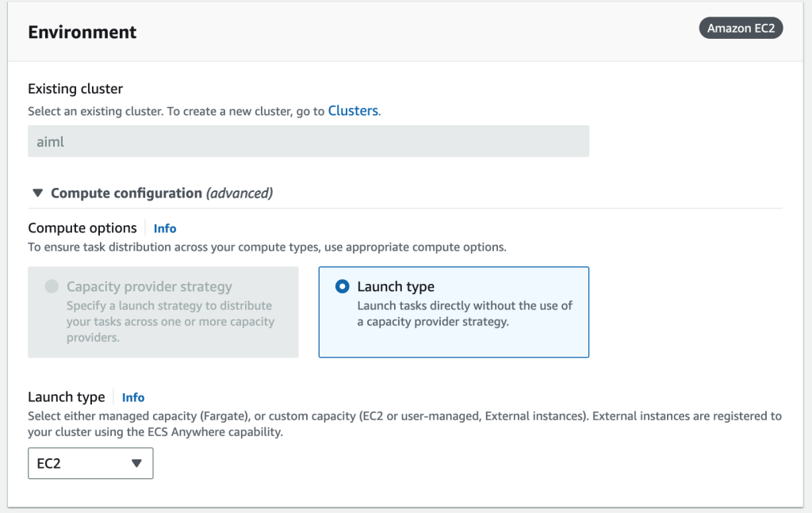The height and width of the screenshot is (513, 812).
Task: Click the dropdown arrow in EC2 selector
Action: click(136, 464)
